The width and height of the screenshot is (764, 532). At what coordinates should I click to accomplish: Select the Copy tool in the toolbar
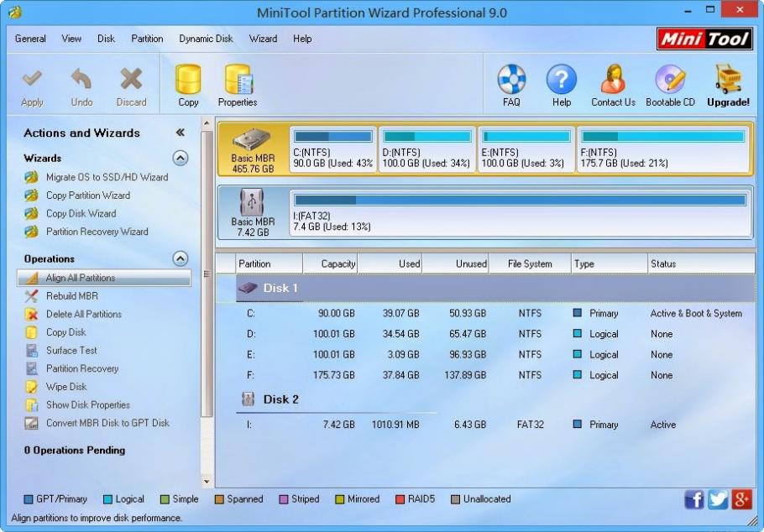pyautogui.click(x=187, y=84)
